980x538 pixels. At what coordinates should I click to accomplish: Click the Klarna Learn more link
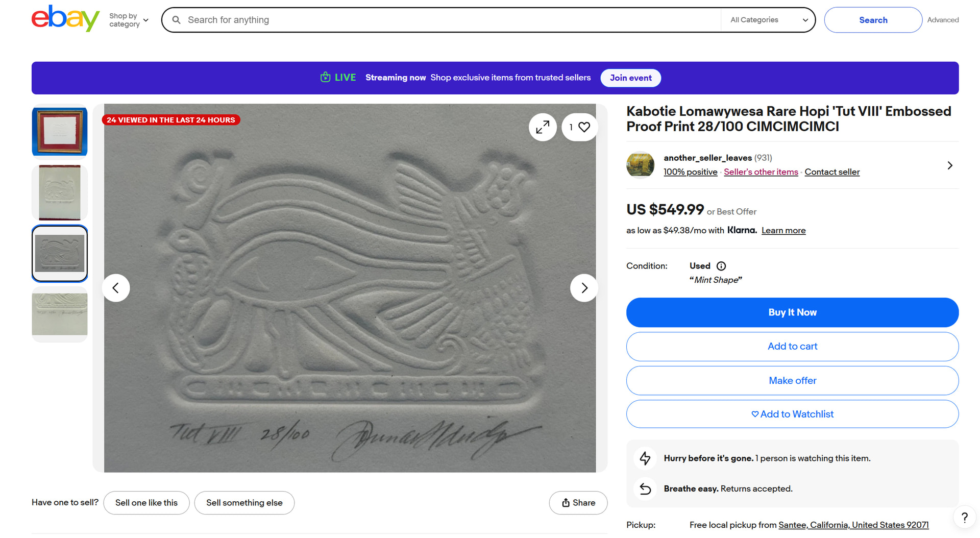coord(783,231)
